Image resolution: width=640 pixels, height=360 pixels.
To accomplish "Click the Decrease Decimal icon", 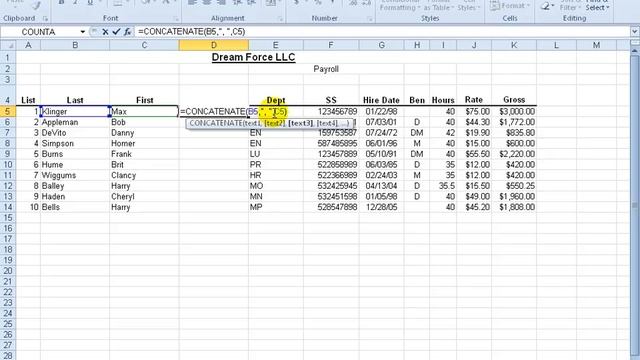I will click(366, 3).
